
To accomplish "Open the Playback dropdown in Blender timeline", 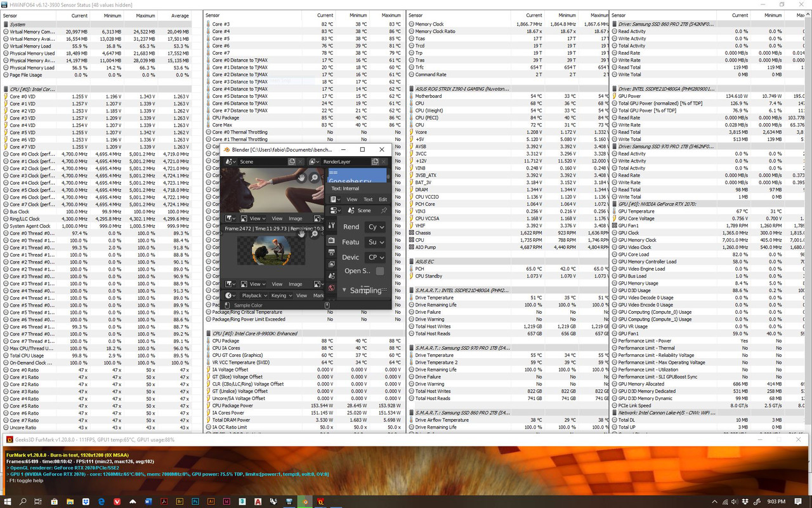I will pos(254,295).
